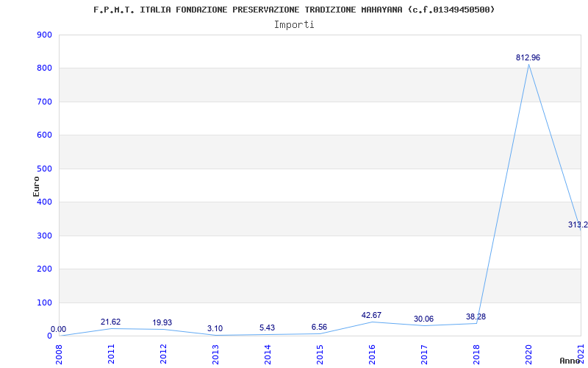
Task: Click y-axis tick 600
Action: (x=44, y=135)
